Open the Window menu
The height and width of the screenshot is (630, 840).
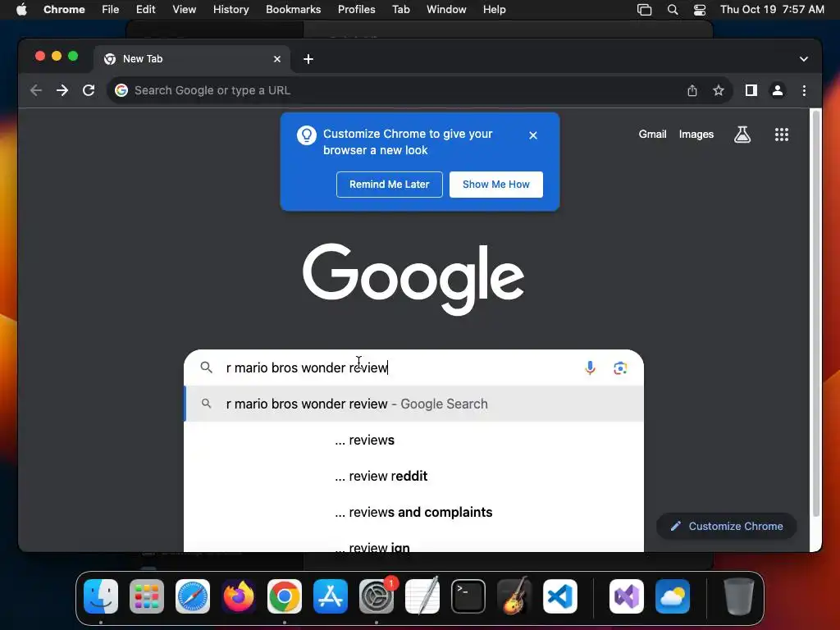446,10
